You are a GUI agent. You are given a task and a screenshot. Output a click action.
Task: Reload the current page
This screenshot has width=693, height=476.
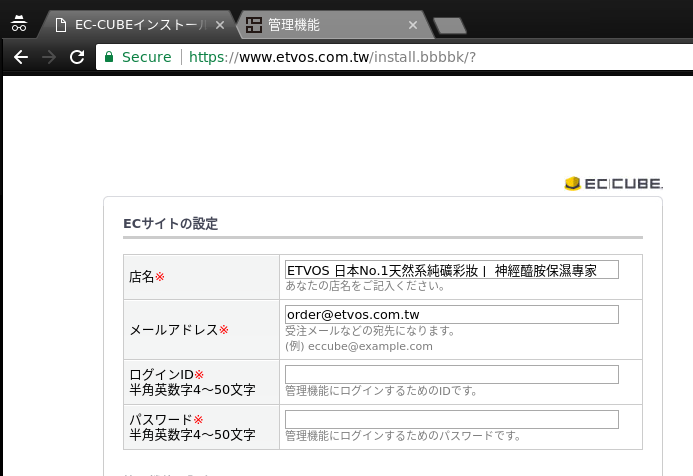(77, 57)
